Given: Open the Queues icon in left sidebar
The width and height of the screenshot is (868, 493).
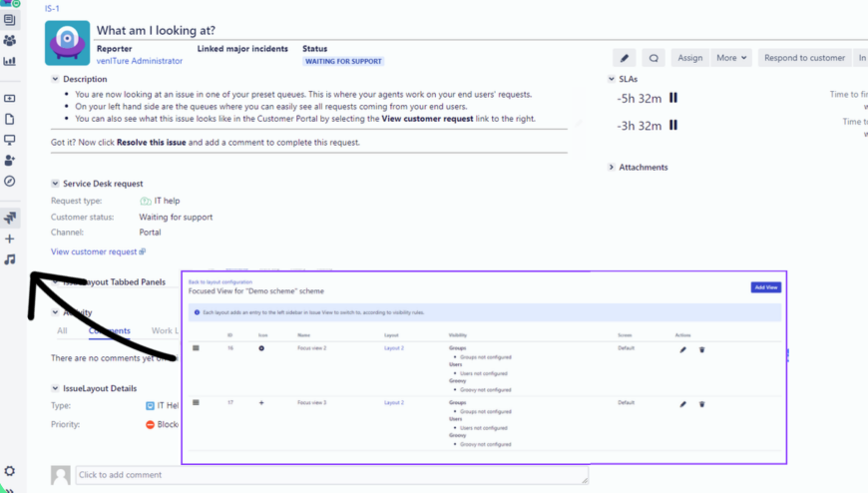Looking at the screenshot, I should point(9,20).
